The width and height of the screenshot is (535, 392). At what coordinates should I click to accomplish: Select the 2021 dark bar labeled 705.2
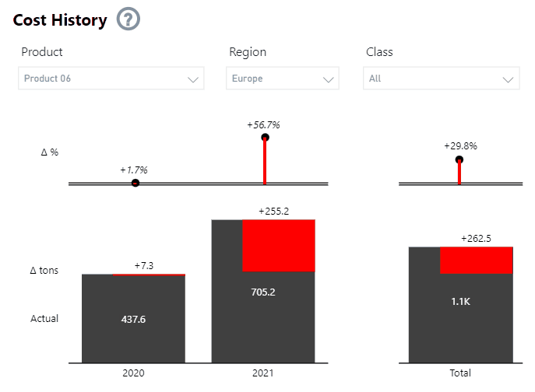(263, 319)
